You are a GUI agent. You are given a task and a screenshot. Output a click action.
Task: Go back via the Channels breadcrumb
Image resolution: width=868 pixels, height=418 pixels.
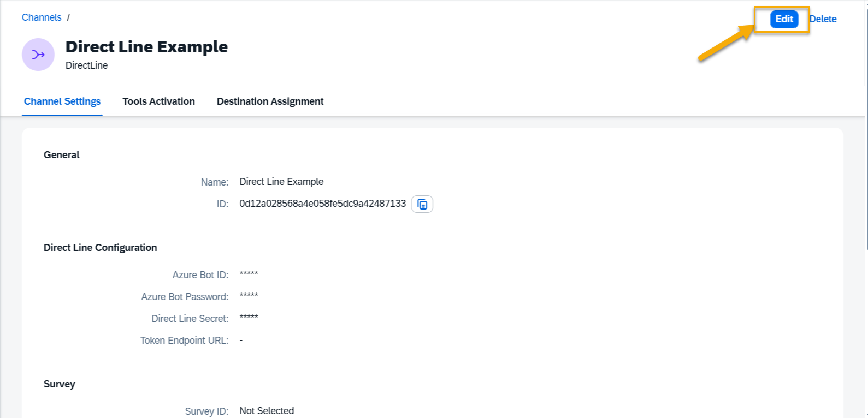[42, 17]
